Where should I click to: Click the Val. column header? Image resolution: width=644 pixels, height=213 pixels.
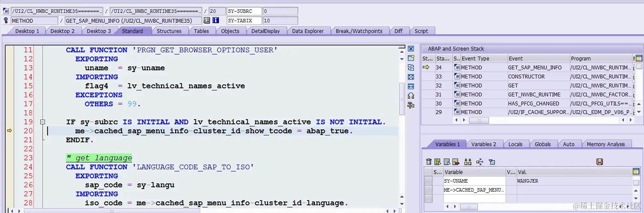point(574,172)
